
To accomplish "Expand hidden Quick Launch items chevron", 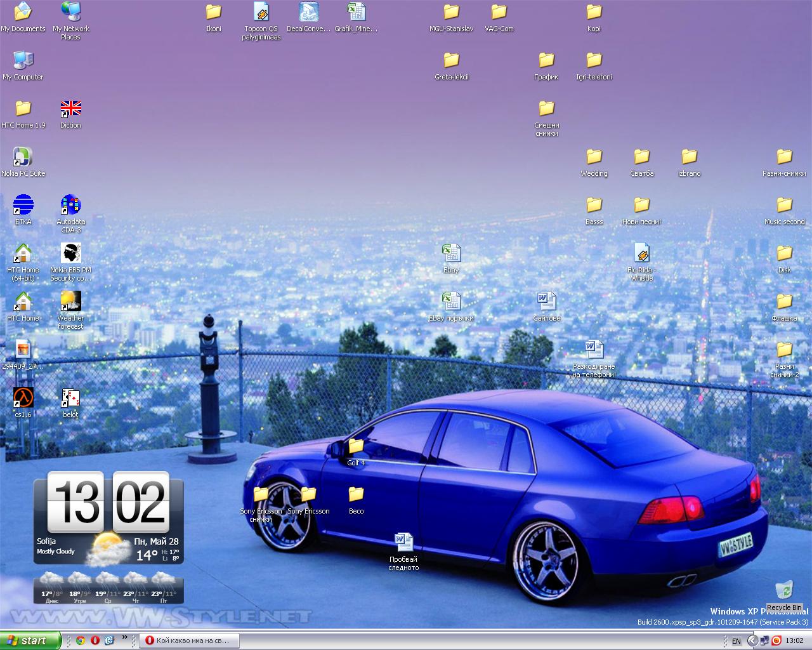I will coord(124,637).
